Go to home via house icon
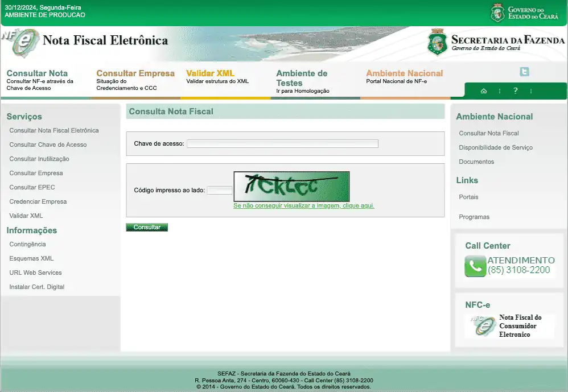This screenshot has width=568, height=392. coord(484,91)
